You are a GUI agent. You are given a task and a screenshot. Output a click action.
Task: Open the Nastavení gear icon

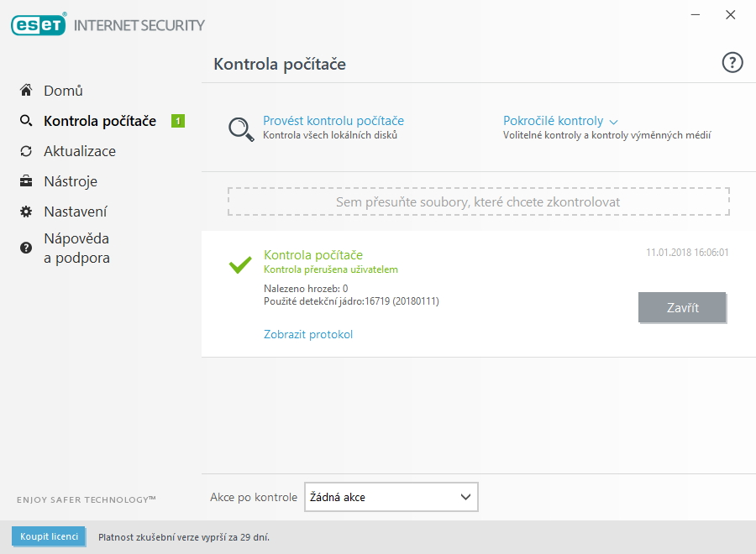28,212
